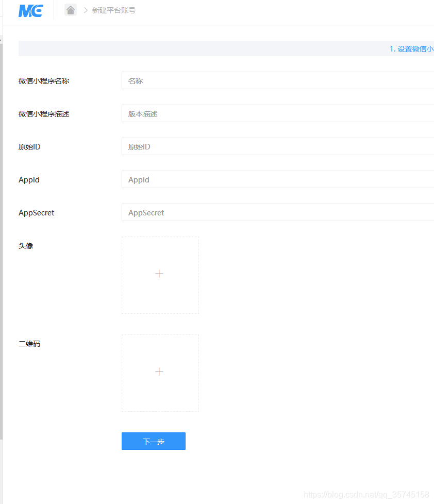Click the 微信小程序名称 label
Image resolution: width=434 pixels, height=504 pixels.
coord(44,81)
